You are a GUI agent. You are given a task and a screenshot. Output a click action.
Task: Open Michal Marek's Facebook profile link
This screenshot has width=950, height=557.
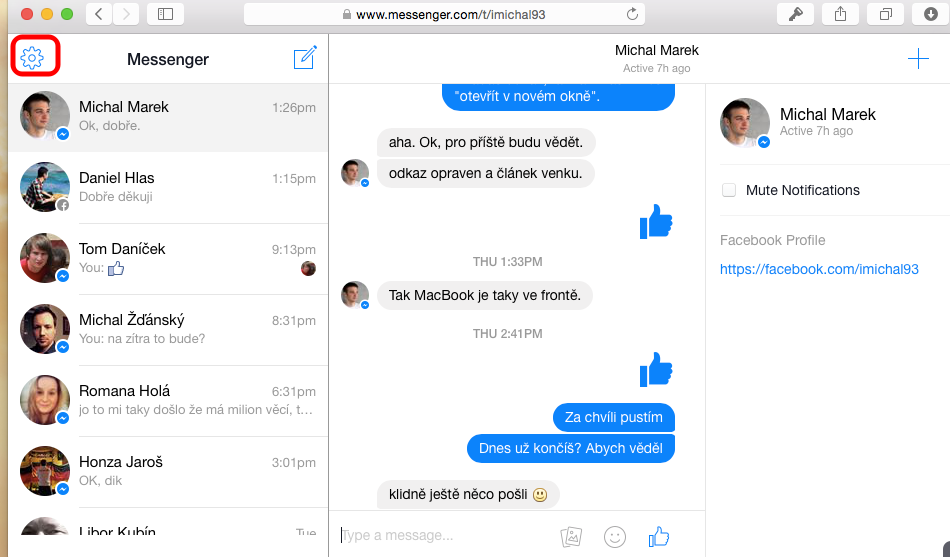coord(819,270)
